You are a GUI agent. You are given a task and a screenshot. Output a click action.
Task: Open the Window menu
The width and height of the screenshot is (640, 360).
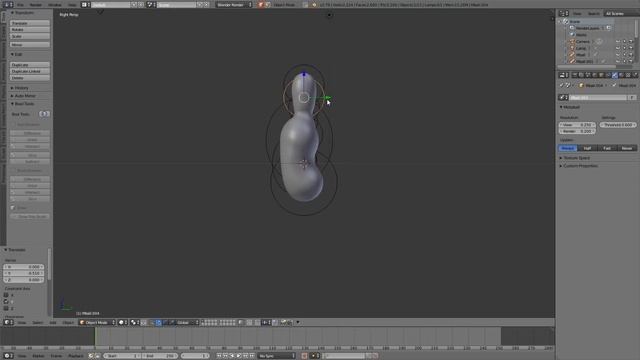tap(55, 5)
